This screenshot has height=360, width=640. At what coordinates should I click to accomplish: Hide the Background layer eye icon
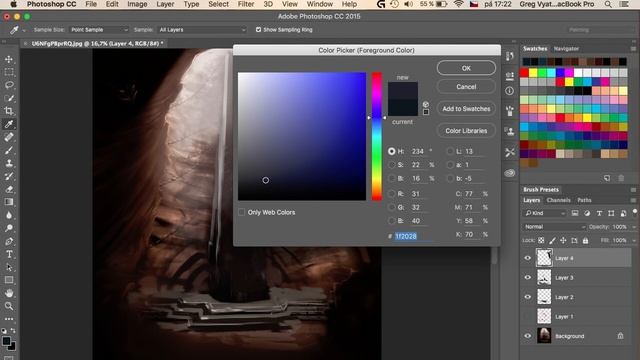(528, 336)
